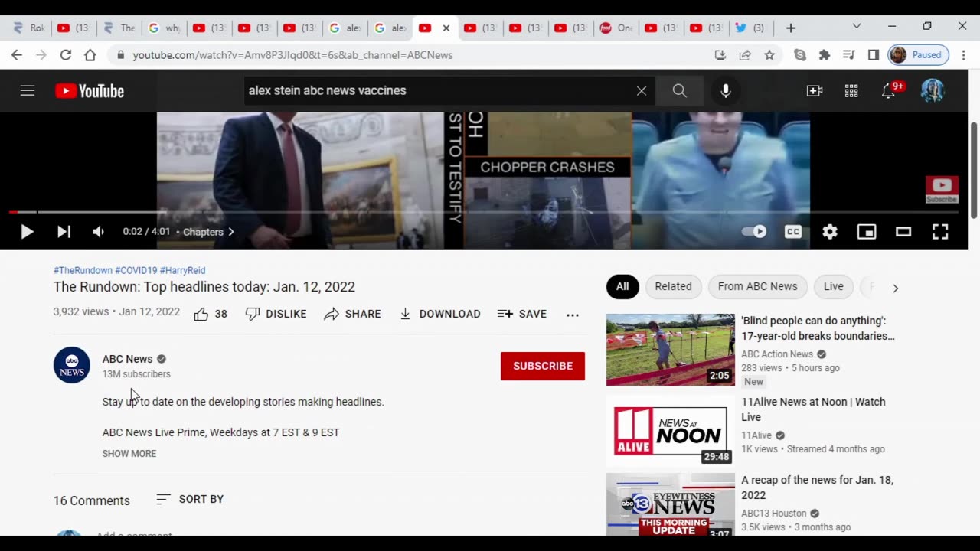
Task: Like the video with thumbs up
Action: pos(211,314)
